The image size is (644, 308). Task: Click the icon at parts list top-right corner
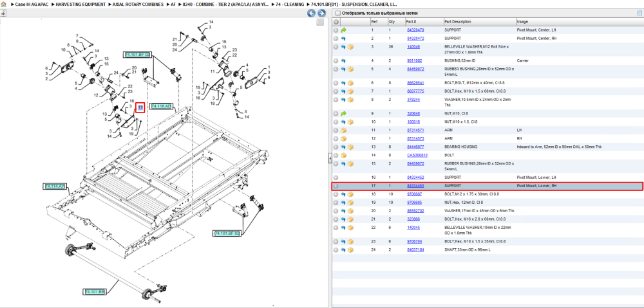(639, 13)
